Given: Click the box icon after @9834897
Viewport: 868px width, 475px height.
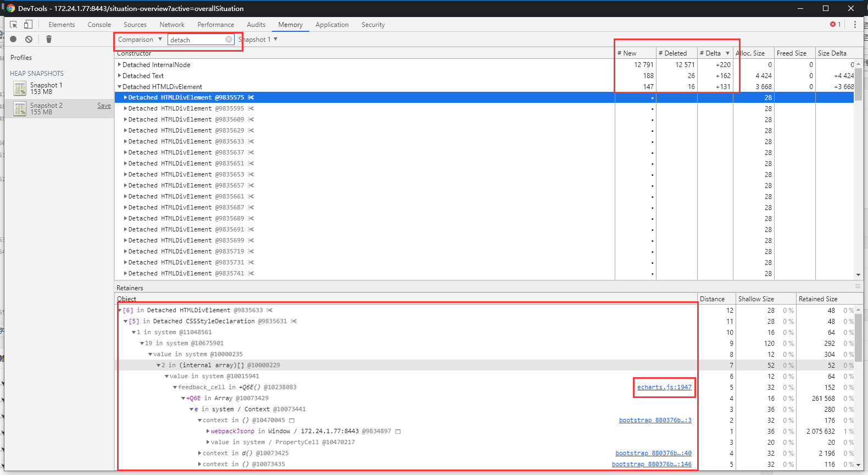Looking at the screenshot, I should [398, 432].
